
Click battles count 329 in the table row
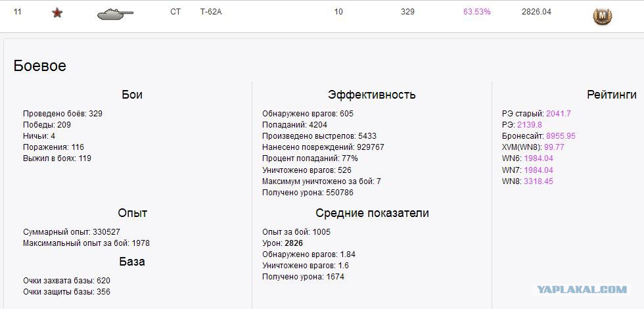(407, 12)
